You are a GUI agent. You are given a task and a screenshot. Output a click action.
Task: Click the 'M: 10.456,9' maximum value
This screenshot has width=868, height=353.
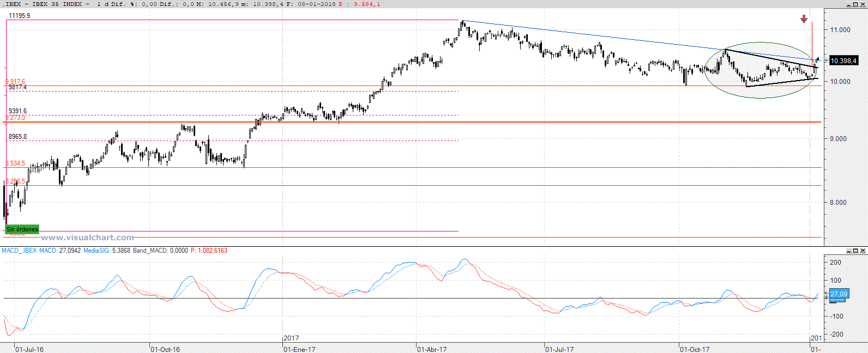[x=217, y=4]
